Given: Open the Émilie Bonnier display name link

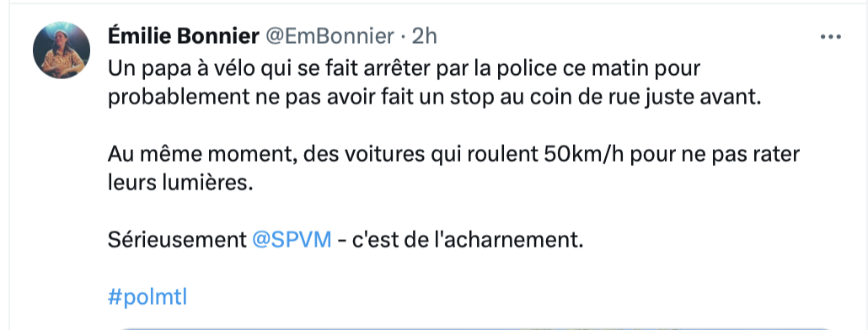Looking at the screenshot, I should click(183, 36).
